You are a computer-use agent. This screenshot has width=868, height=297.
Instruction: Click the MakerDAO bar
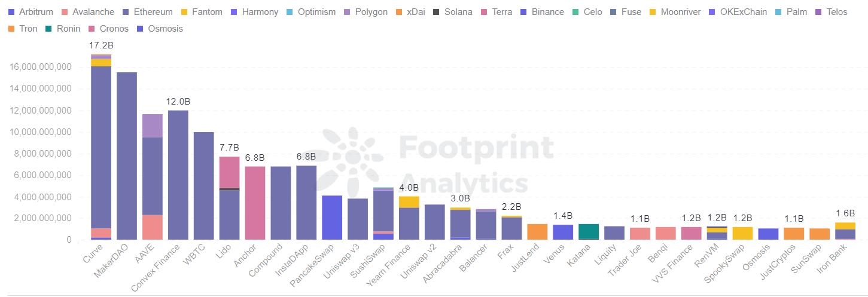click(x=127, y=155)
